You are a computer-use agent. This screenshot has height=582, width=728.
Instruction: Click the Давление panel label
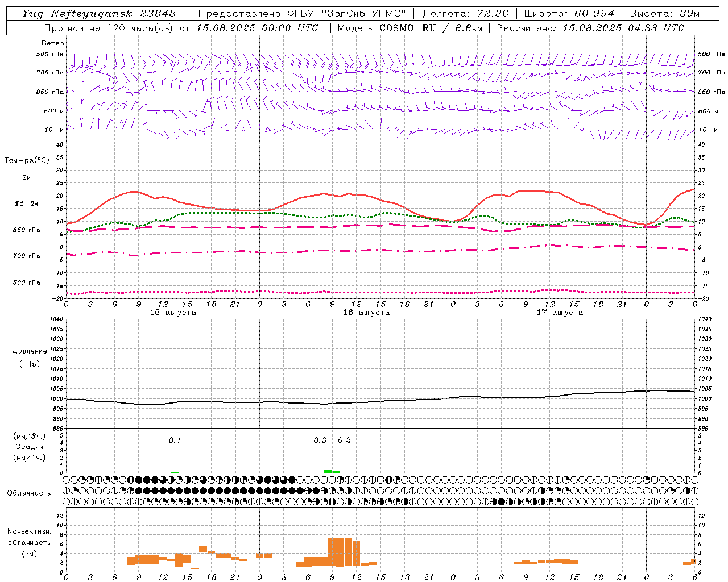point(30,351)
